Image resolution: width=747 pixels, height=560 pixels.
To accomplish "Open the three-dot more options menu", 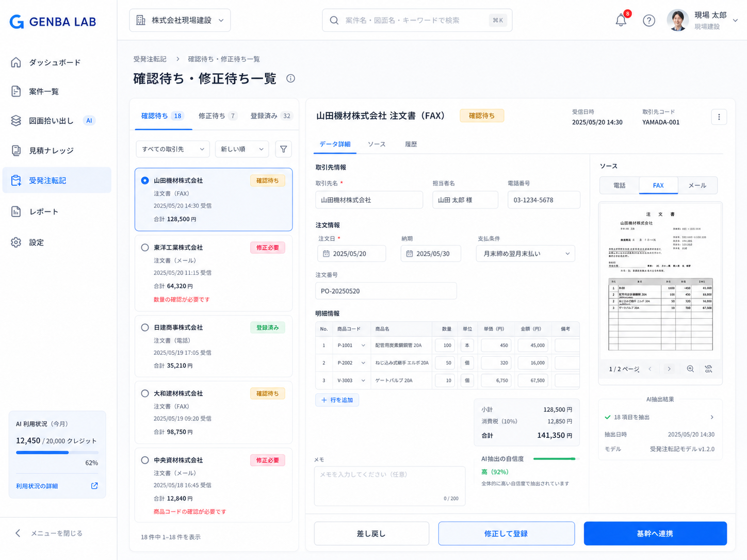I will [x=719, y=117].
